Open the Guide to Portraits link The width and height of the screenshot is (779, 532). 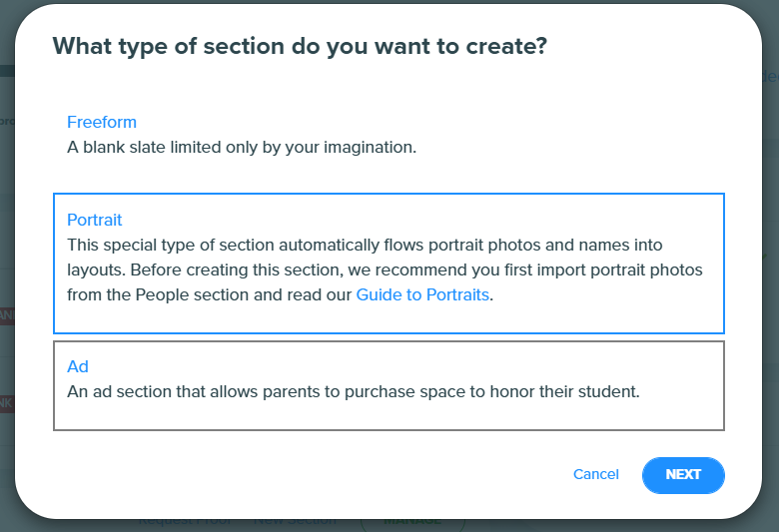pyautogui.click(x=422, y=294)
